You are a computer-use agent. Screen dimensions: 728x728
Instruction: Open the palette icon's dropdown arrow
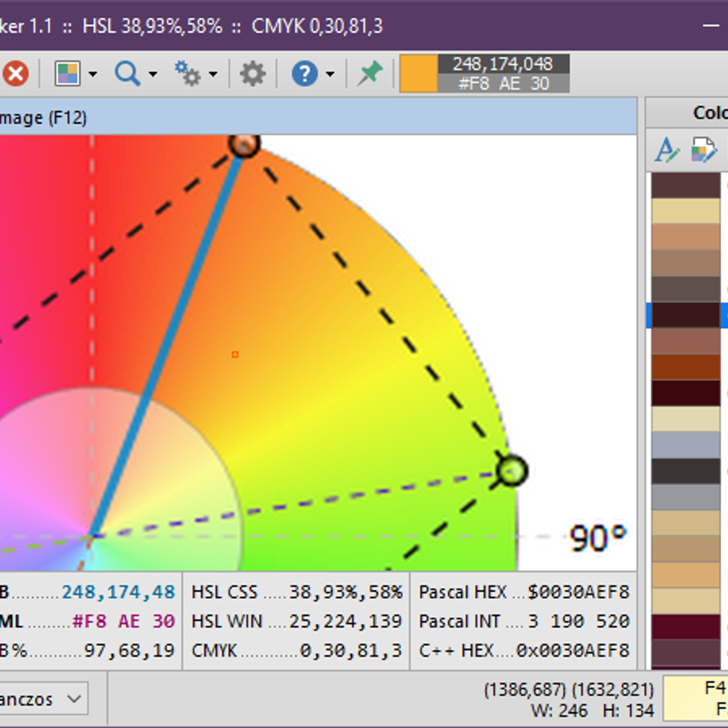pyautogui.click(x=92, y=75)
